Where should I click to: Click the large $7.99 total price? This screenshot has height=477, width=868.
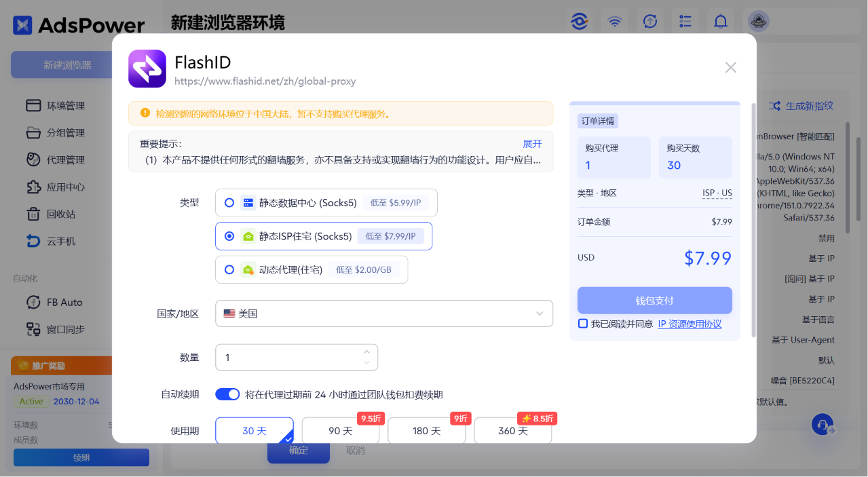pyautogui.click(x=708, y=259)
